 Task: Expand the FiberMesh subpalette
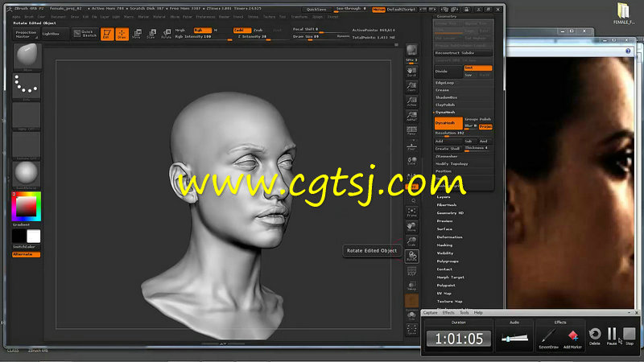447,205
